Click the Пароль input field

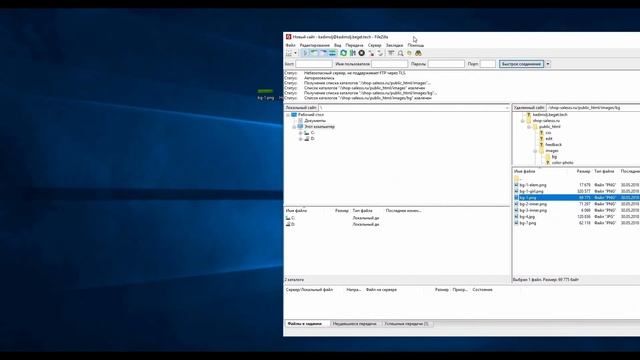click(x=446, y=64)
